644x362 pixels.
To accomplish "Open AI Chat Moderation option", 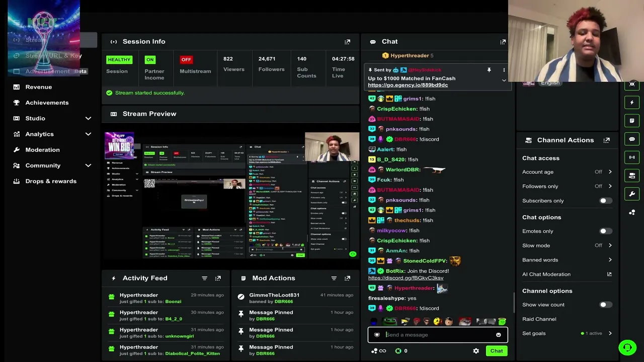I will point(546,275).
